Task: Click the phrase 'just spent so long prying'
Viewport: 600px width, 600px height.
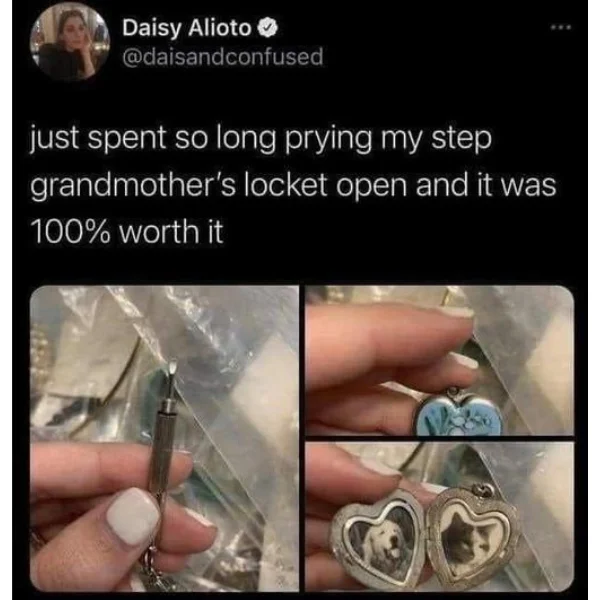Action: (x=201, y=139)
